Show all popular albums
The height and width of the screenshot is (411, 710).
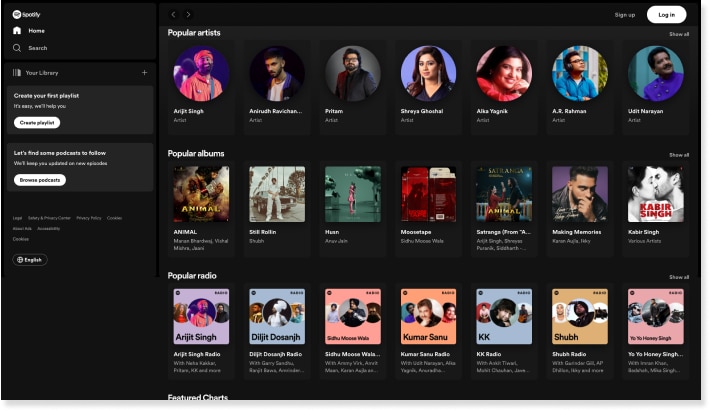click(679, 155)
